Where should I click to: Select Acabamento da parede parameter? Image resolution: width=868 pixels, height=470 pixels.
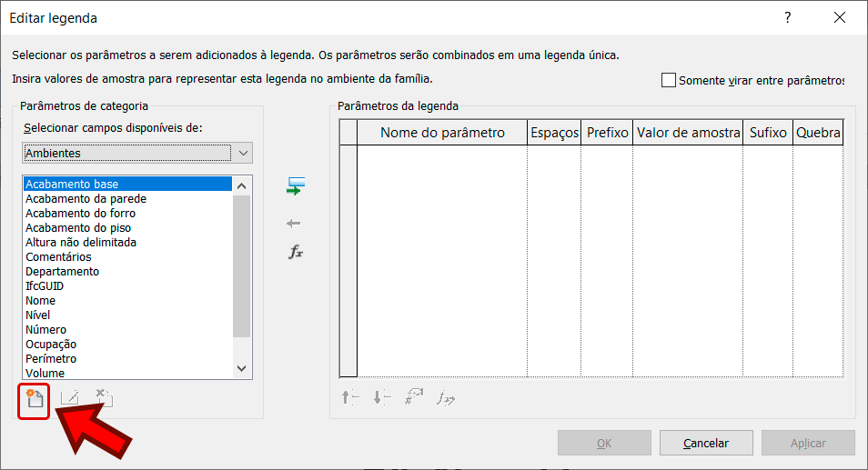(x=127, y=198)
